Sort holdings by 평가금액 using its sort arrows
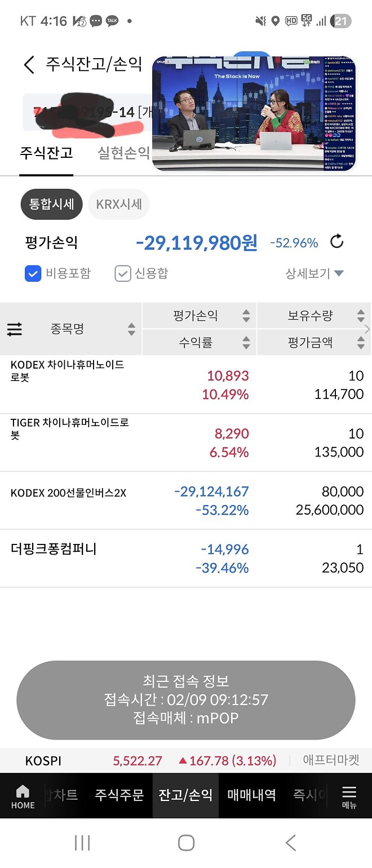 pyautogui.click(x=360, y=342)
